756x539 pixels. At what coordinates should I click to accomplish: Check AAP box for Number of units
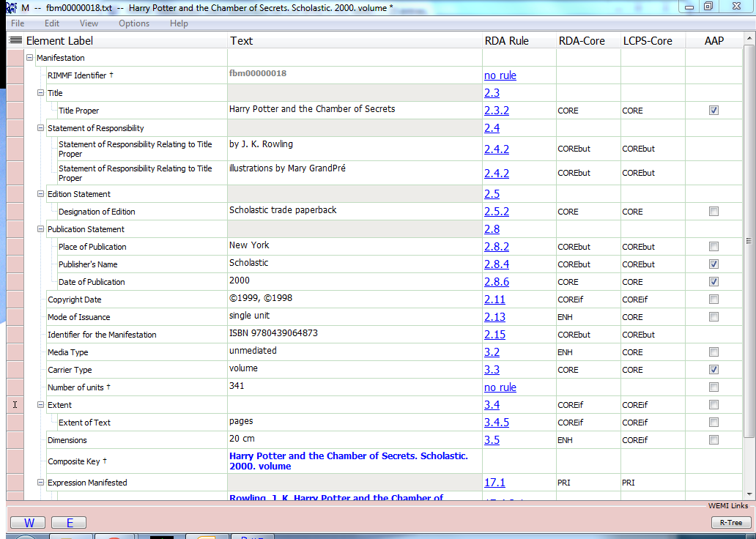point(714,387)
